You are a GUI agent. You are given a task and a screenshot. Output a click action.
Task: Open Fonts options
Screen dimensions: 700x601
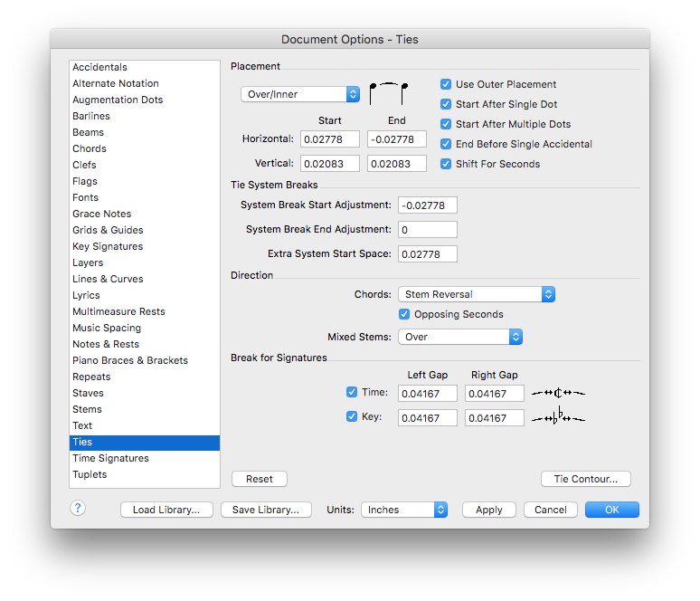(x=145, y=197)
